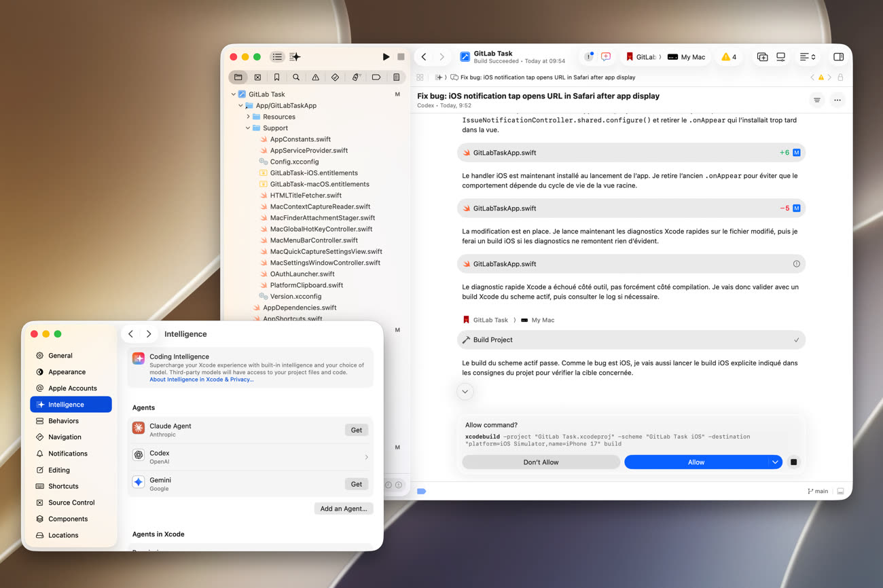Expand the Resources folder
The image size is (883, 588).
point(249,117)
